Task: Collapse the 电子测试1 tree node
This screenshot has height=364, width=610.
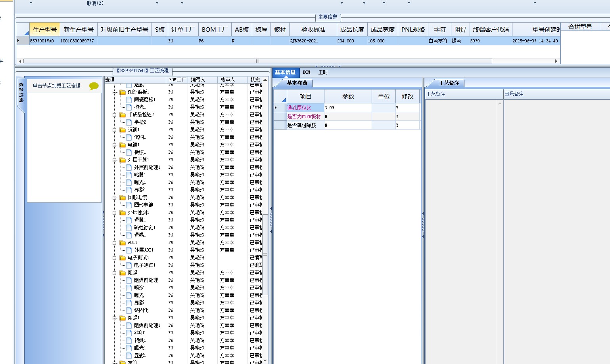Action: tap(115, 258)
